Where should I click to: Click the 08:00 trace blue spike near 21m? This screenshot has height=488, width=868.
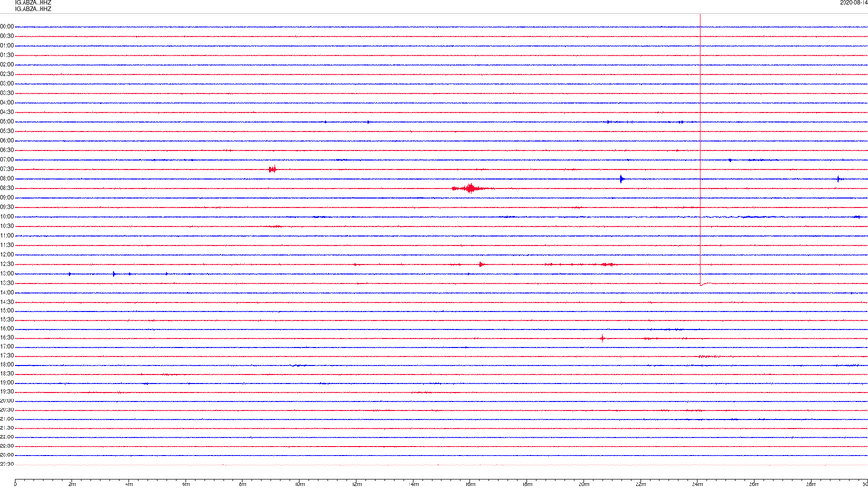tap(622, 179)
